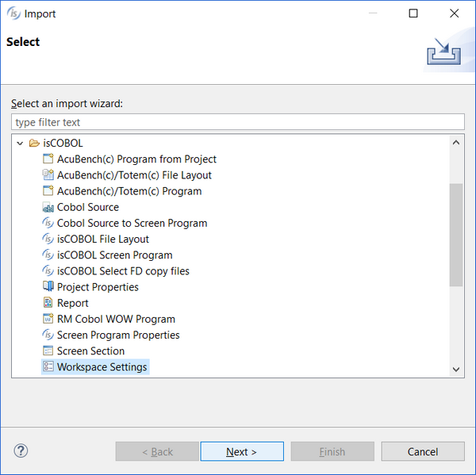The width and height of the screenshot is (476, 475).
Task: Click the tree scroll down arrow
Action: (455, 370)
